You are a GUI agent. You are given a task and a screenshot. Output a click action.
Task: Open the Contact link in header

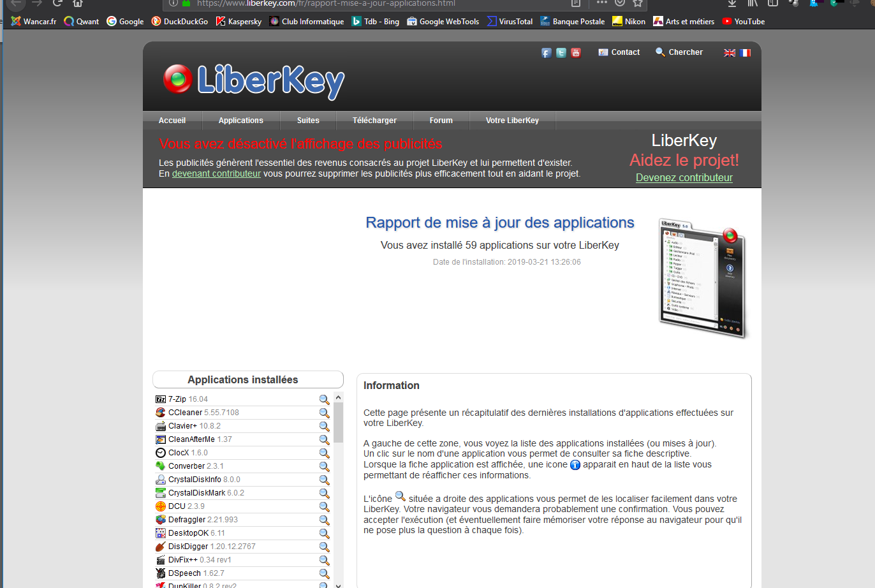coord(619,52)
